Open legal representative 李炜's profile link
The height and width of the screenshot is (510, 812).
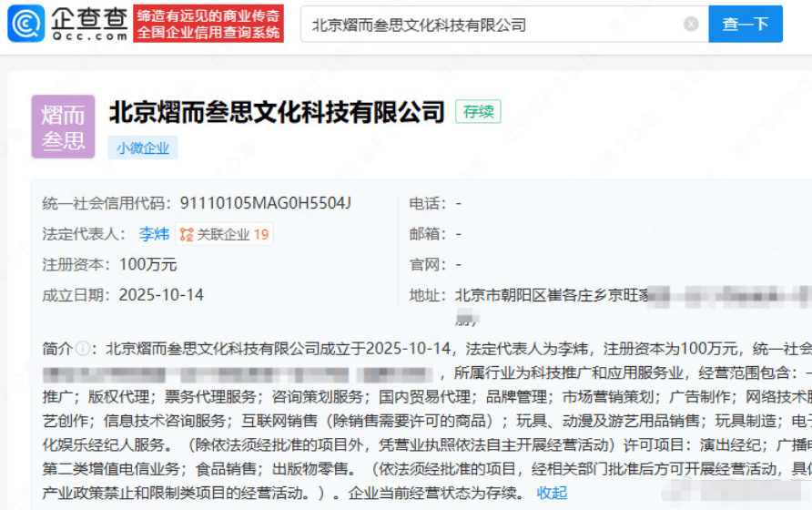point(154,234)
